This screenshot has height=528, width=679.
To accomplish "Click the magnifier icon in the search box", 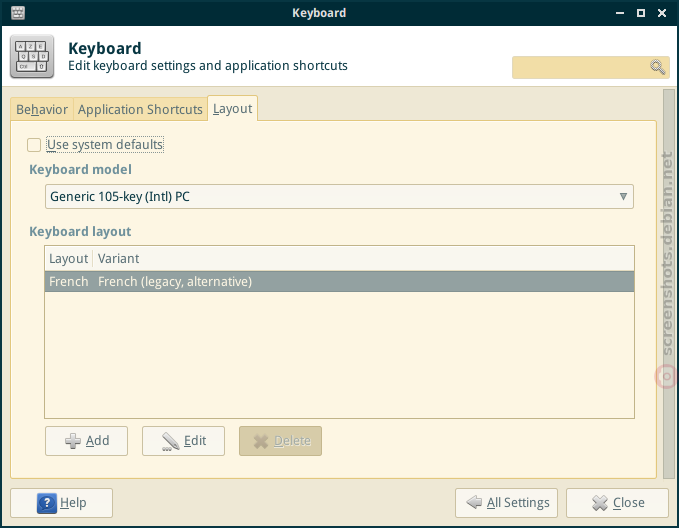I will click(657, 67).
